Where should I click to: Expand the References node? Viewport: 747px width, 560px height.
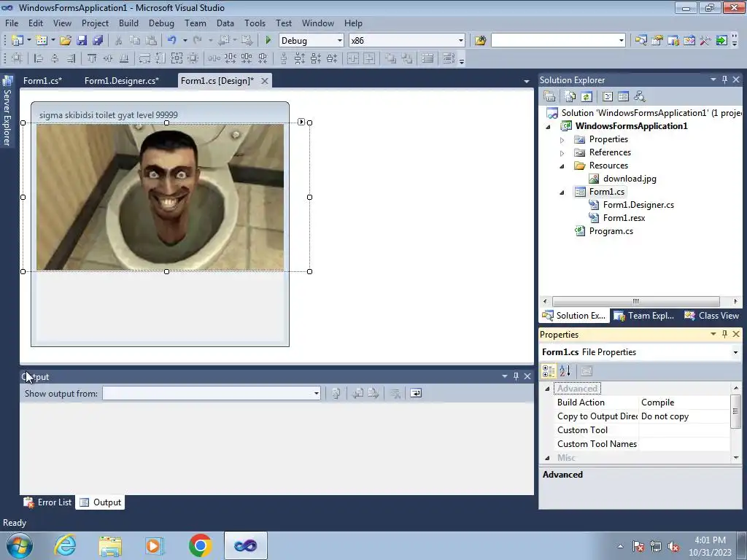point(562,153)
